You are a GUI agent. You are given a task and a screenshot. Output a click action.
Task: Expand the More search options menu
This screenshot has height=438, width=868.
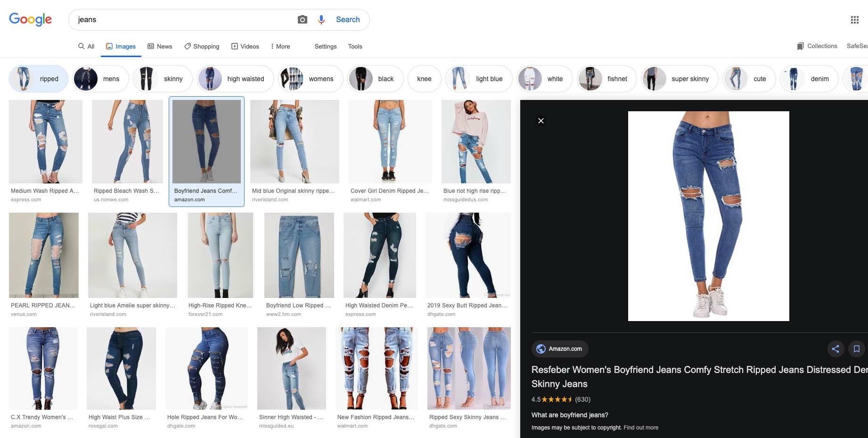pyautogui.click(x=280, y=46)
